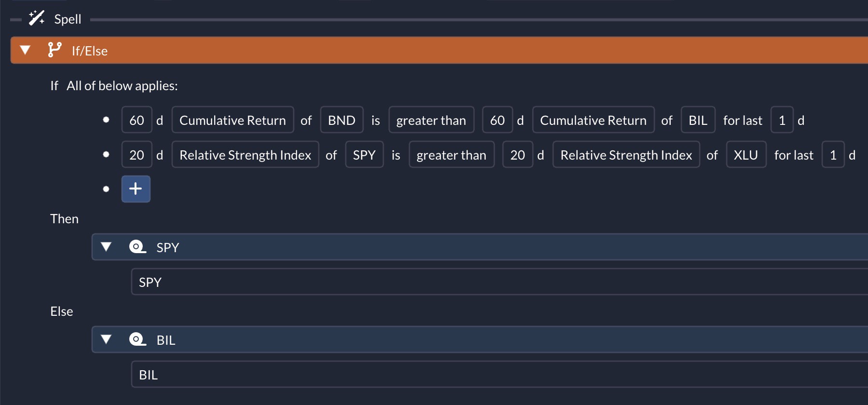Select the BIL asset row under Else
The width and height of the screenshot is (868, 405).
500,374
